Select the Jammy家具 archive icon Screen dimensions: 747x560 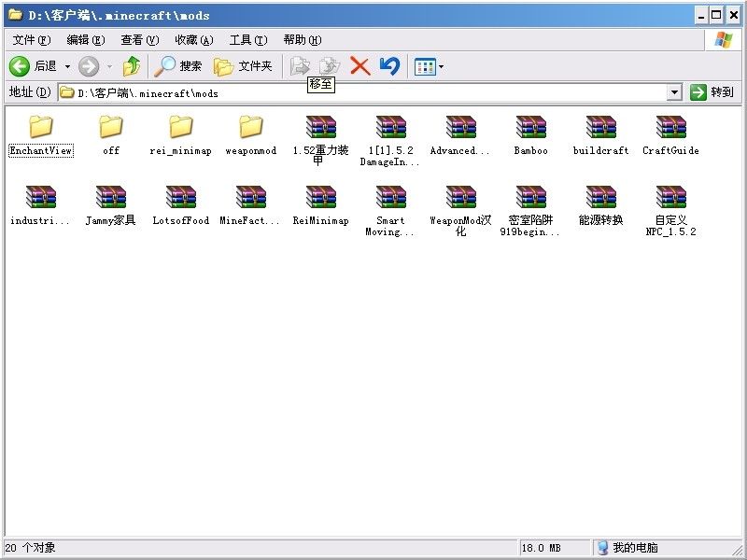pos(111,197)
